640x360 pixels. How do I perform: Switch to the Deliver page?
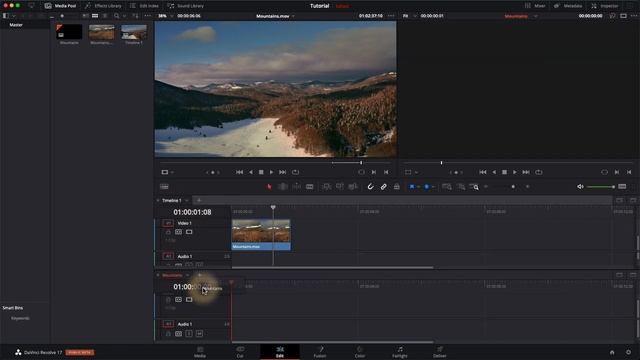pyautogui.click(x=440, y=352)
